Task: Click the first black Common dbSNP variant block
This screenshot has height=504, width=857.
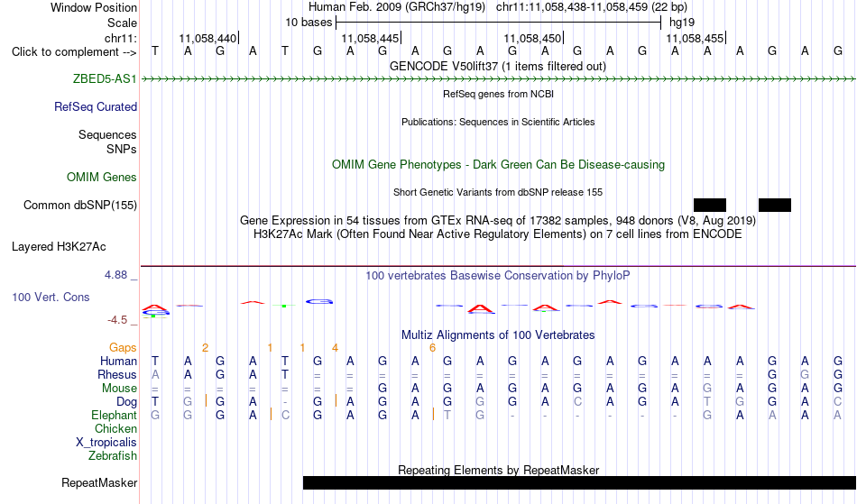Action: pos(709,206)
